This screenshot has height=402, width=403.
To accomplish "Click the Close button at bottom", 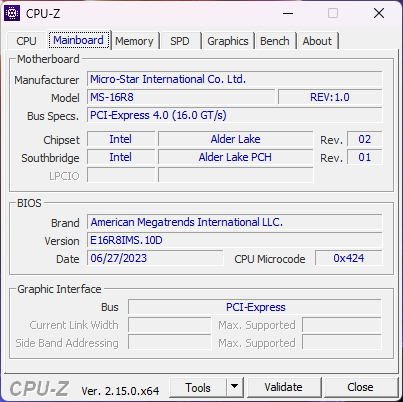I will coord(360,387).
